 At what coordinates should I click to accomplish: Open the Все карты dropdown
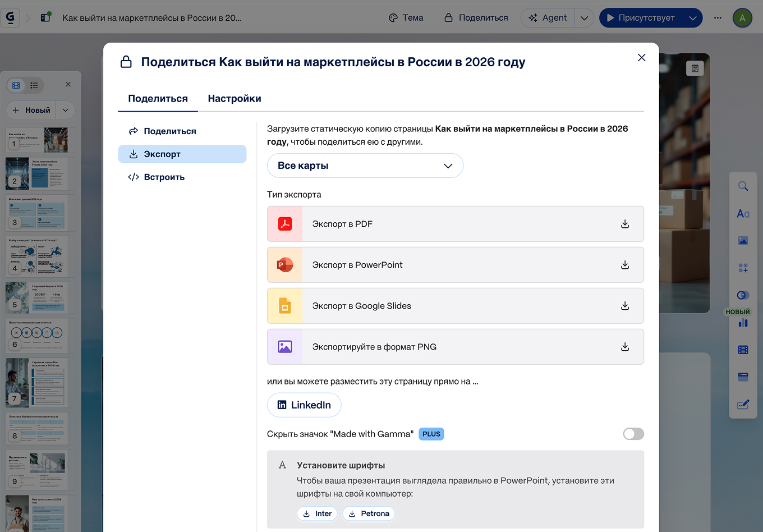click(x=365, y=166)
